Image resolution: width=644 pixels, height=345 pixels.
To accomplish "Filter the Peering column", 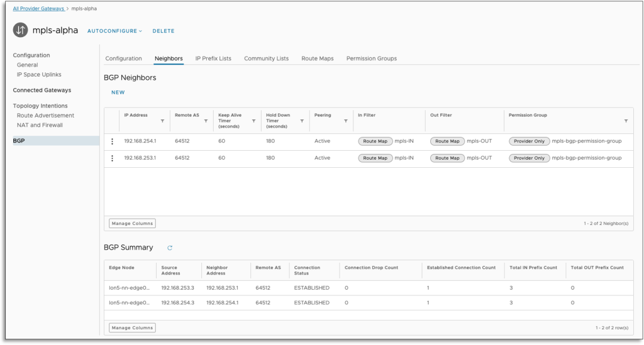I will [x=345, y=121].
